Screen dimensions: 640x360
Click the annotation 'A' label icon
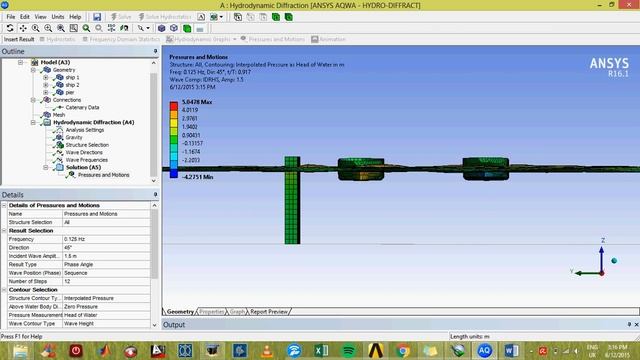pyautogui.click(x=201, y=17)
